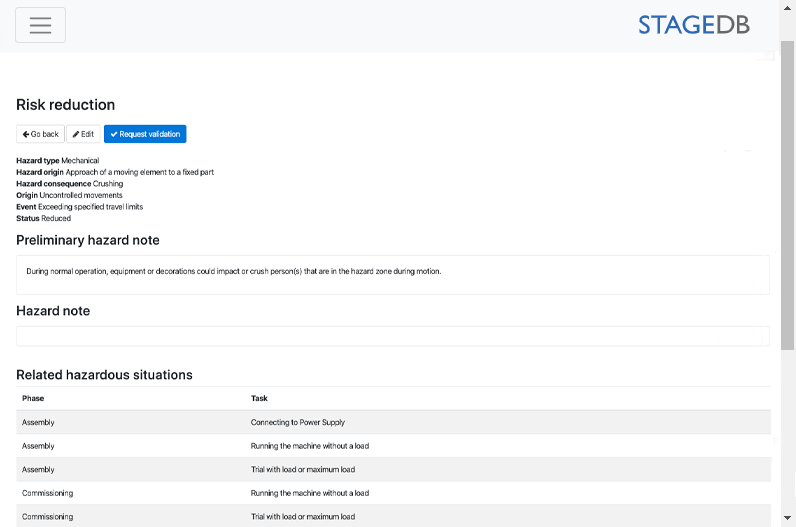Screen dimensions: 796x527
Task: Click the 'Event Exceeding specified travel limits' line
Action: pyautogui.click(x=80, y=207)
